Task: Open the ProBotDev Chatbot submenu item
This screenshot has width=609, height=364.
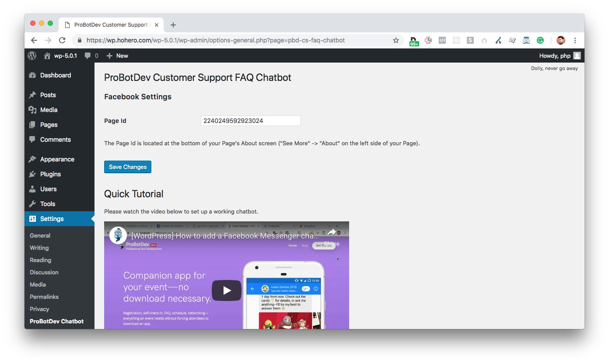Action: [57, 321]
